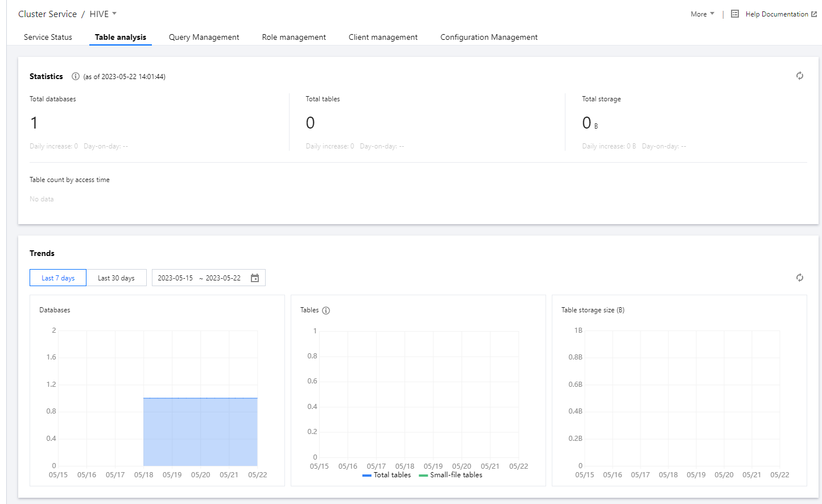Expand the HIVE service dropdown
Viewport: 822px width, 504px height.
[x=103, y=14]
